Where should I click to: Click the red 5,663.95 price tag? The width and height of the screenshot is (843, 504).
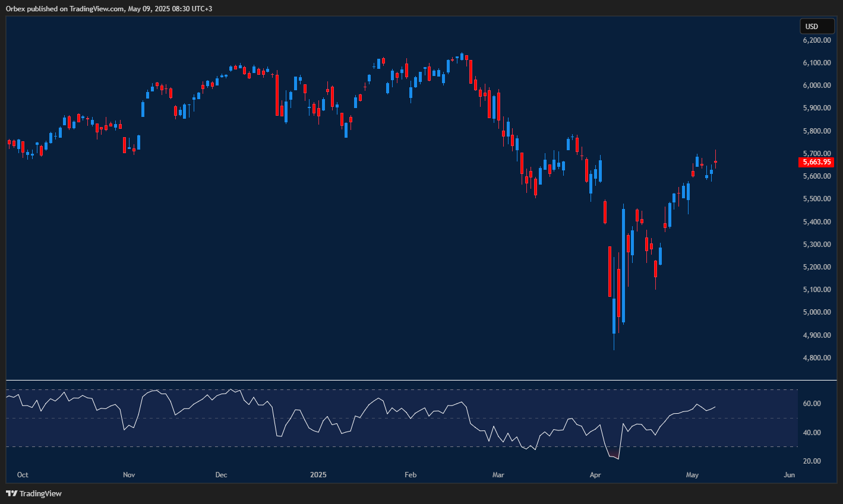click(816, 161)
